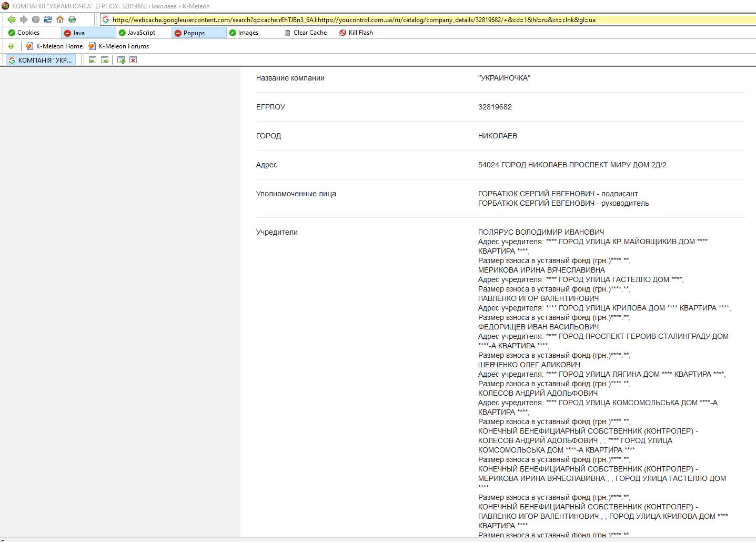
Task: Close the current tab with red X icon
Action: click(x=133, y=60)
